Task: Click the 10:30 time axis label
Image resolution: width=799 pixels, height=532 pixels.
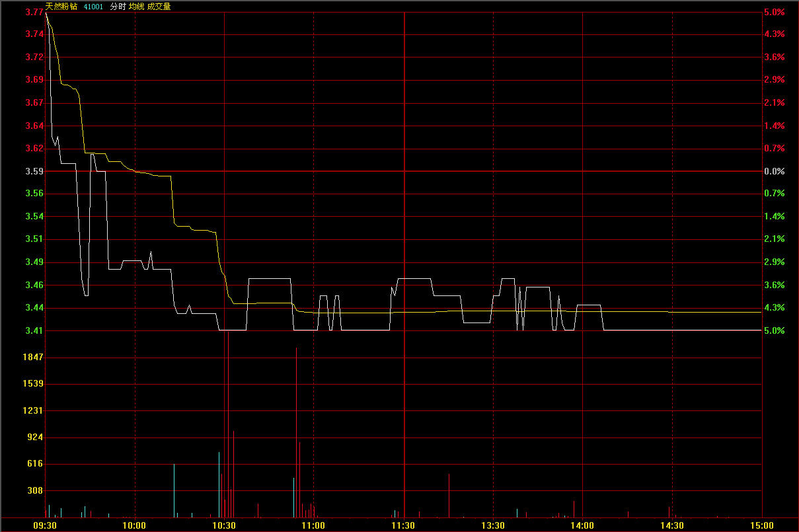Action: point(224,525)
